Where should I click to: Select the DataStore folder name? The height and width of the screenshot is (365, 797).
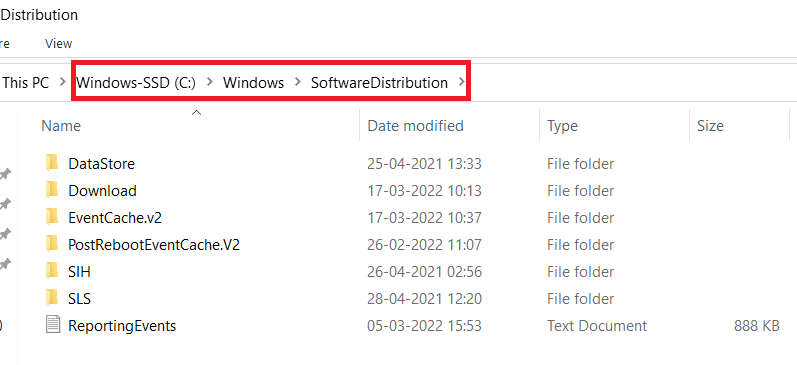[x=102, y=164]
